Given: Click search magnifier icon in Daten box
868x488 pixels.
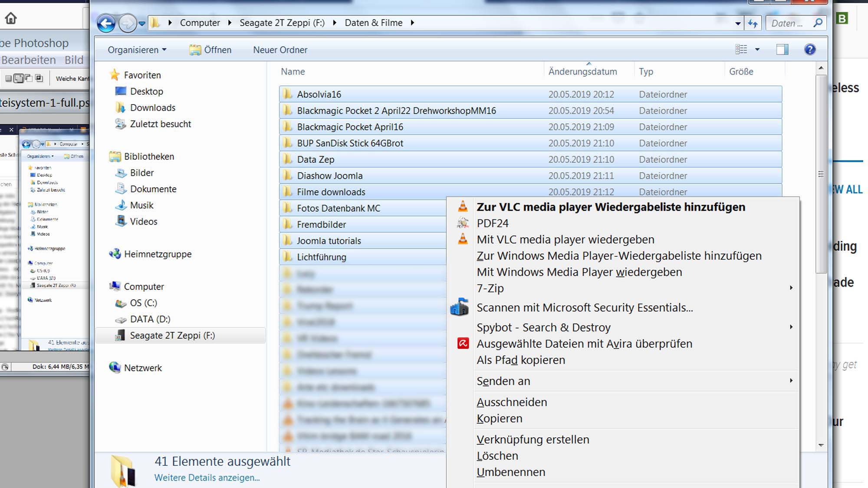Looking at the screenshot, I should click(x=818, y=23).
